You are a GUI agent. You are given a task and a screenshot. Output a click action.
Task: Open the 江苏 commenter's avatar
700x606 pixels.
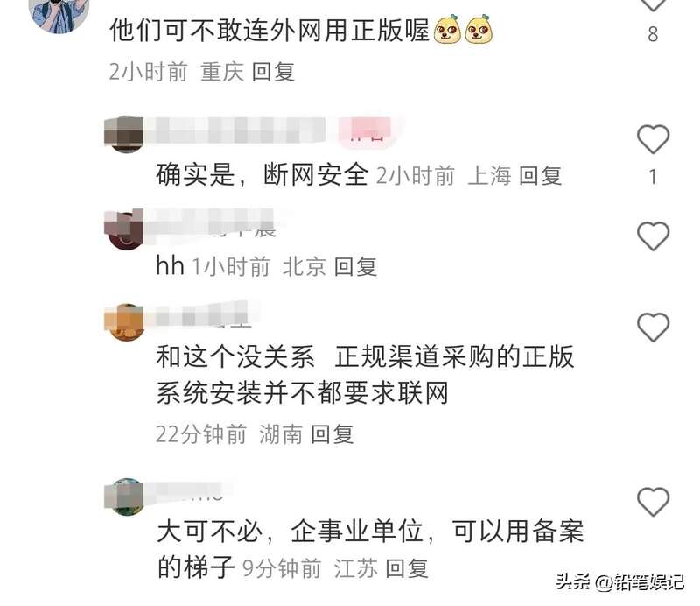(x=124, y=497)
